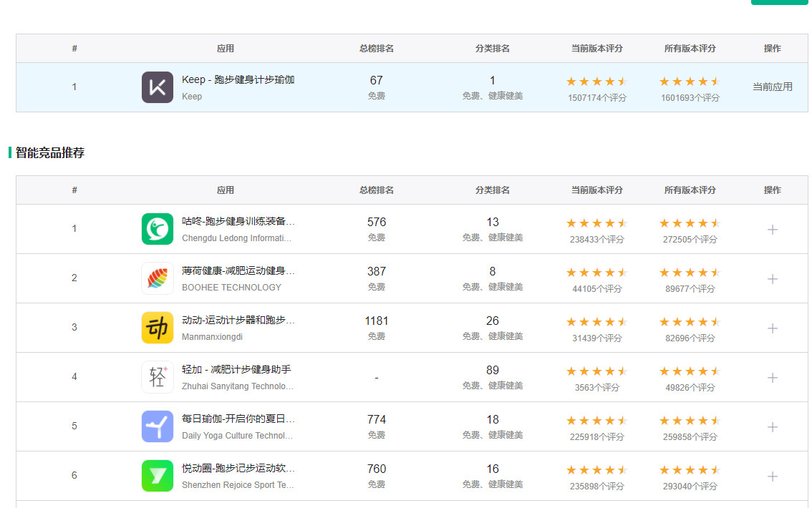Click the BOOHEE TECHNOLOGY developer name
812x508 pixels.
pos(231,288)
